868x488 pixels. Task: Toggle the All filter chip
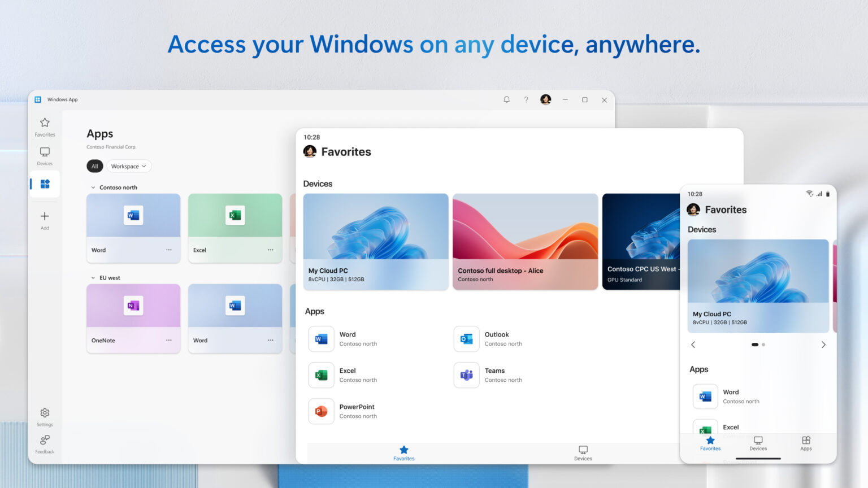tap(94, 165)
